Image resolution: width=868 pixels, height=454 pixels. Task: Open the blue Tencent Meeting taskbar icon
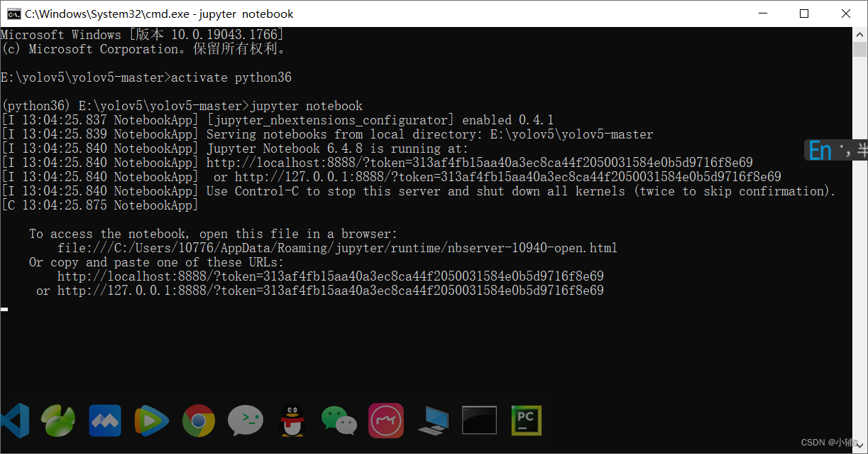tap(105, 421)
